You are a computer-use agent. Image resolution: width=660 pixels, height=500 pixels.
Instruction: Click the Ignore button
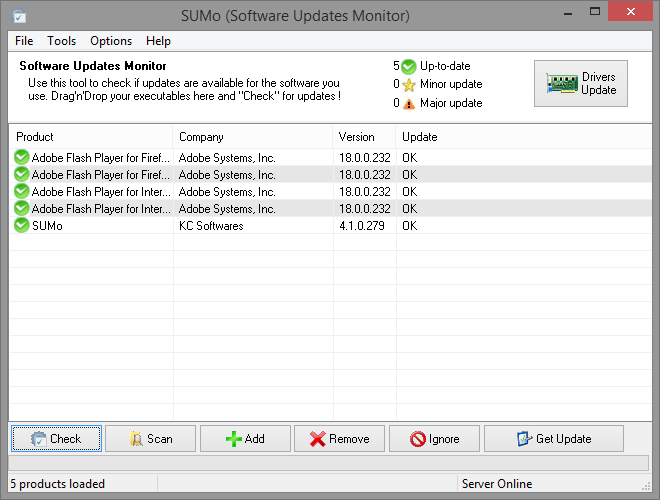tap(434, 439)
